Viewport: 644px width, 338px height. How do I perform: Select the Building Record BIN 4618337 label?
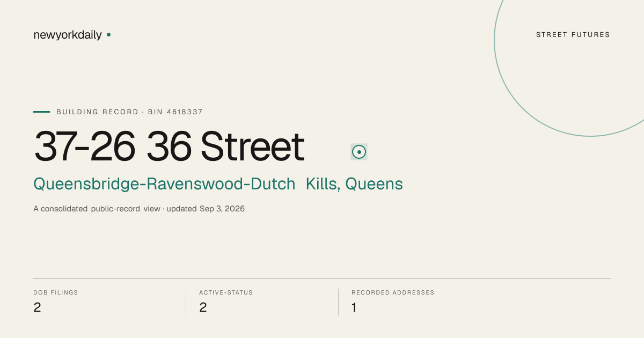129,112
